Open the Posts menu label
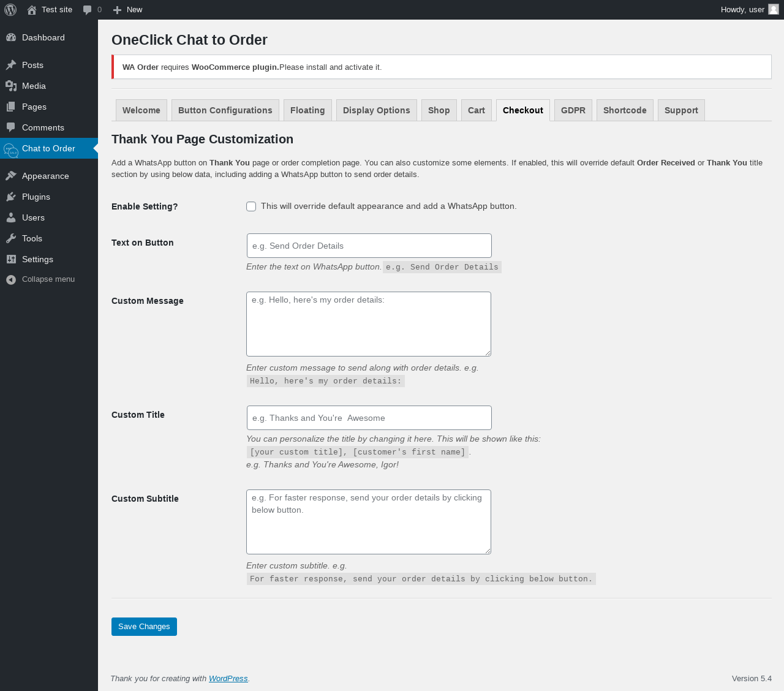Screen dimensions: 784x691 tap(32, 65)
